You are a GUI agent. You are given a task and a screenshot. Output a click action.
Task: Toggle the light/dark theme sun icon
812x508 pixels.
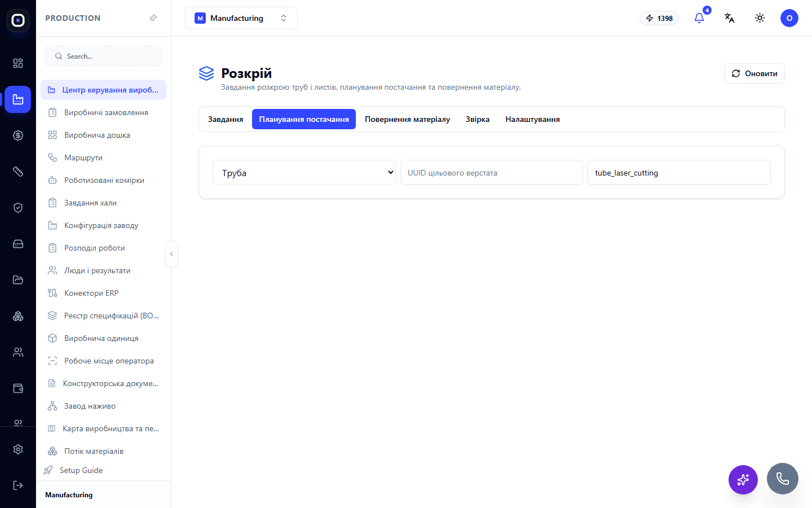click(760, 18)
